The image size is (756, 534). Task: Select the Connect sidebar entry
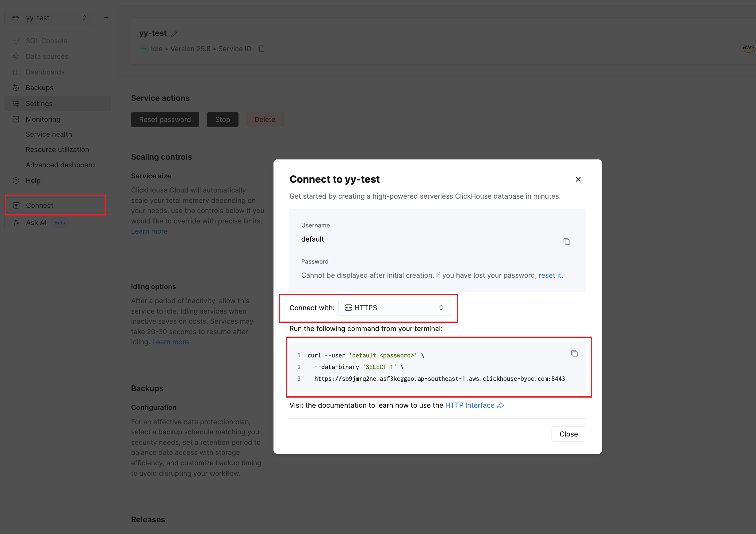[x=40, y=205]
